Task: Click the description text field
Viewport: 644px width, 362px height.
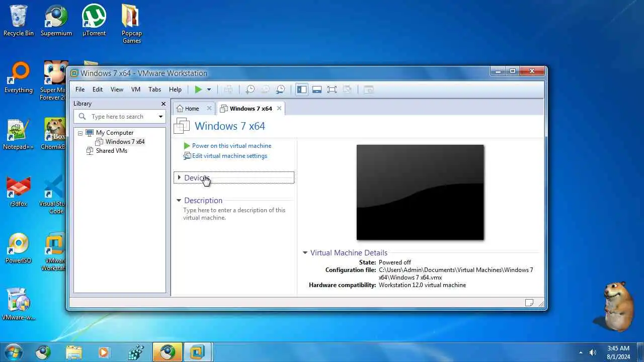Action: click(x=234, y=214)
